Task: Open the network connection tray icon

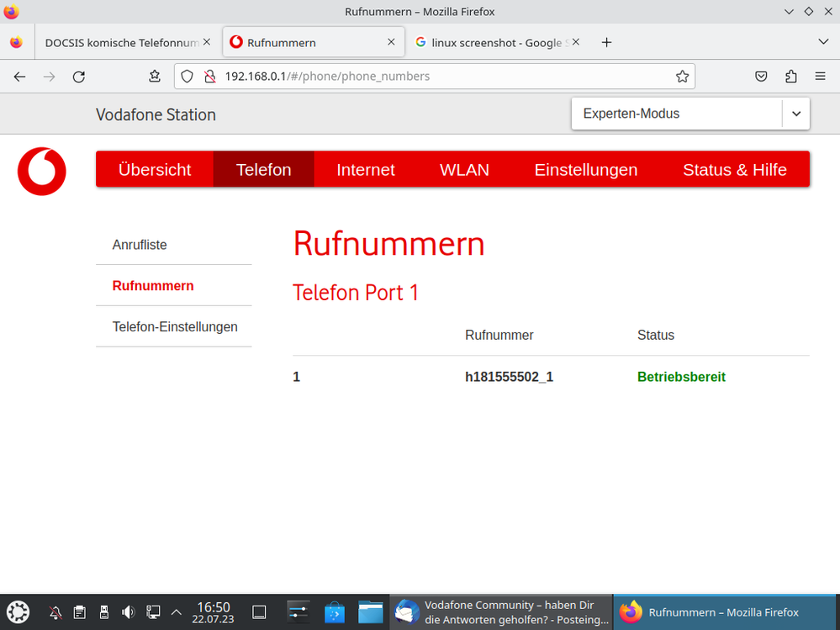Action: click(153, 611)
